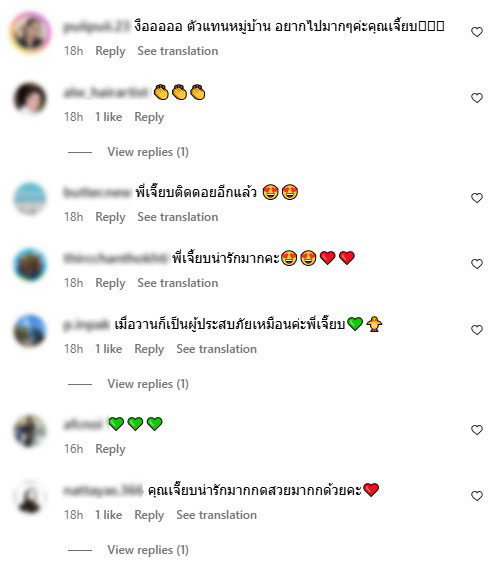This screenshot has height=564, width=492.
Task: Reply to the clapping hands comment
Action: (149, 117)
